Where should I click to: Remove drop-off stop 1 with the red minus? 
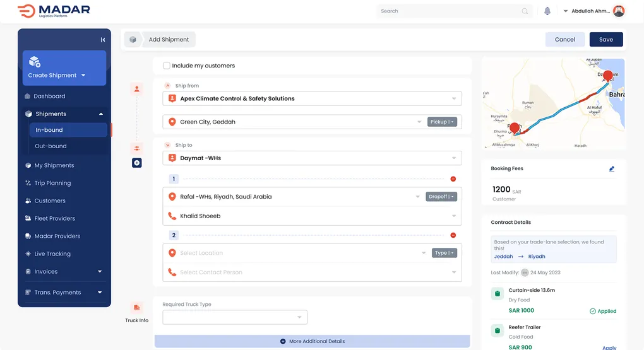[x=453, y=179]
